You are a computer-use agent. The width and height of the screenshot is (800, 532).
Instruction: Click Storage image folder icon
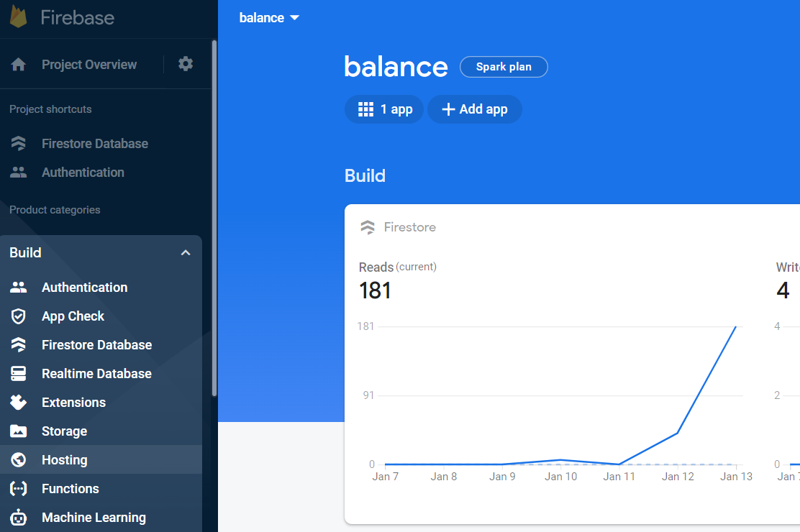tap(19, 431)
